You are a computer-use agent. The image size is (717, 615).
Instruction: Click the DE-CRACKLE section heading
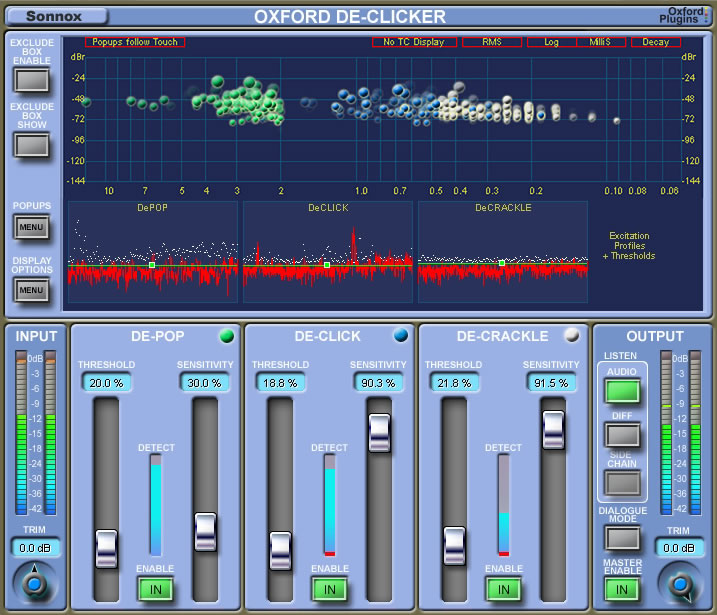pos(502,336)
